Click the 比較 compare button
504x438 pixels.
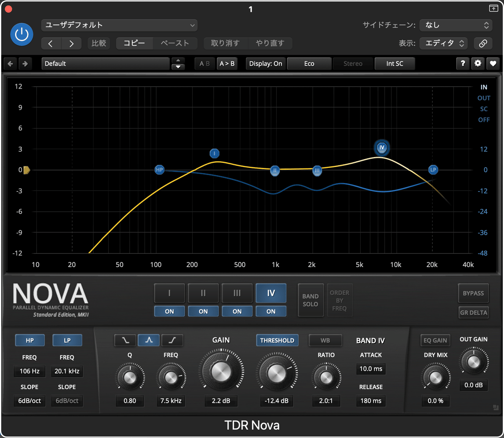(x=99, y=43)
